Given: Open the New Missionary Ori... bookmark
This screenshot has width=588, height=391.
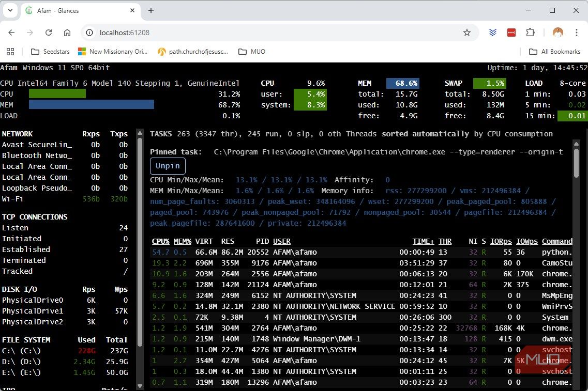Looking at the screenshot, I should click(x=113, y=52).
